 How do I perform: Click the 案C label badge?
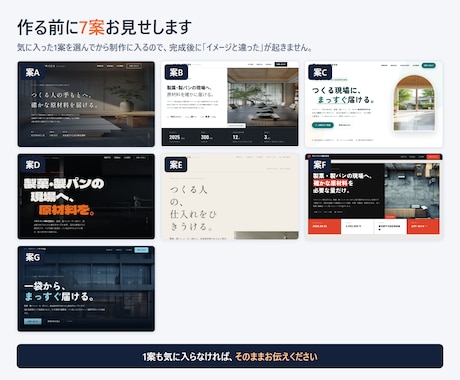(x=320, y=72)
